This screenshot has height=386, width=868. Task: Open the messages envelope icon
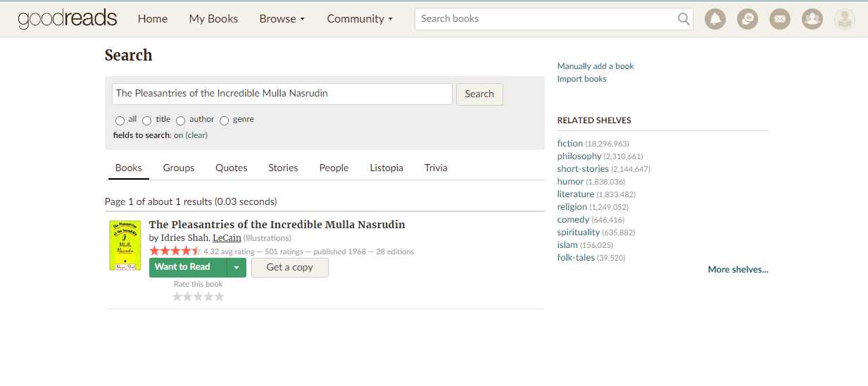tap(779, 19)
